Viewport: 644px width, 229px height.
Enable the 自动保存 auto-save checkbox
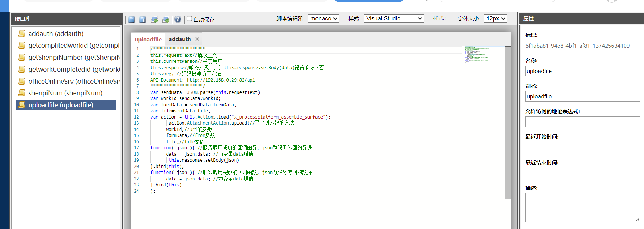189,19
